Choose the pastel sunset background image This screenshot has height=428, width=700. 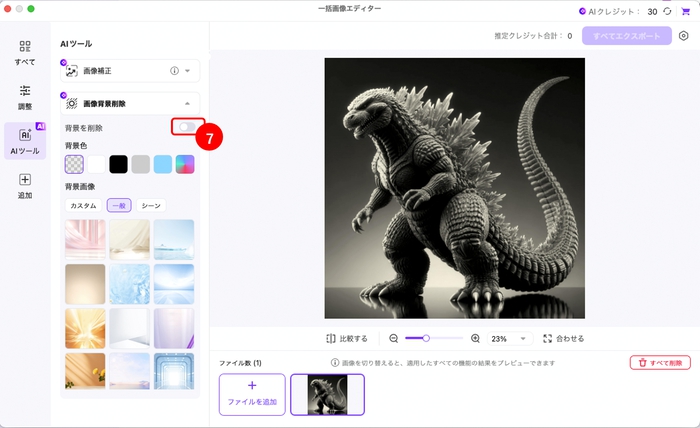[129, 371]
